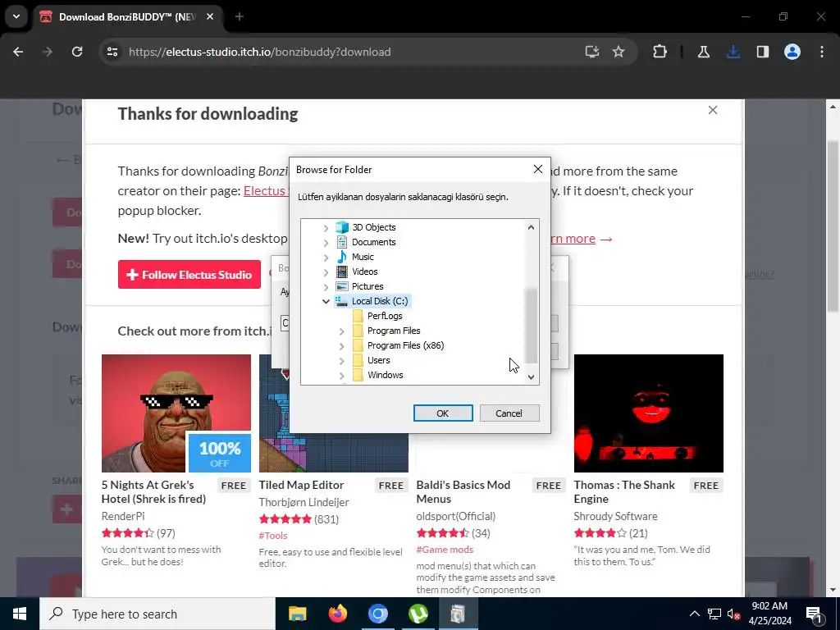Open the Chrome profile avatar
840x630 pixels.
coord(792,52)
